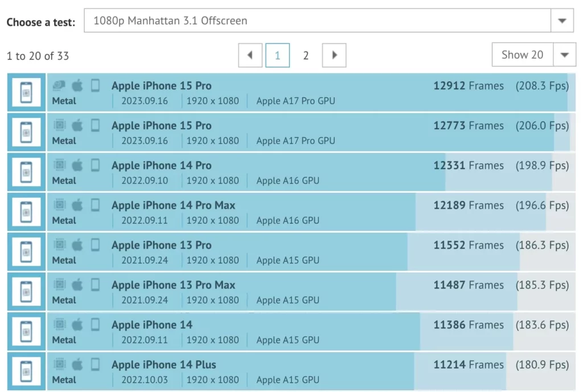Viewport: 583px width, 392px height.
Task: Open the Apple iPhone 13 Pro Max result link
Action: 173,285
